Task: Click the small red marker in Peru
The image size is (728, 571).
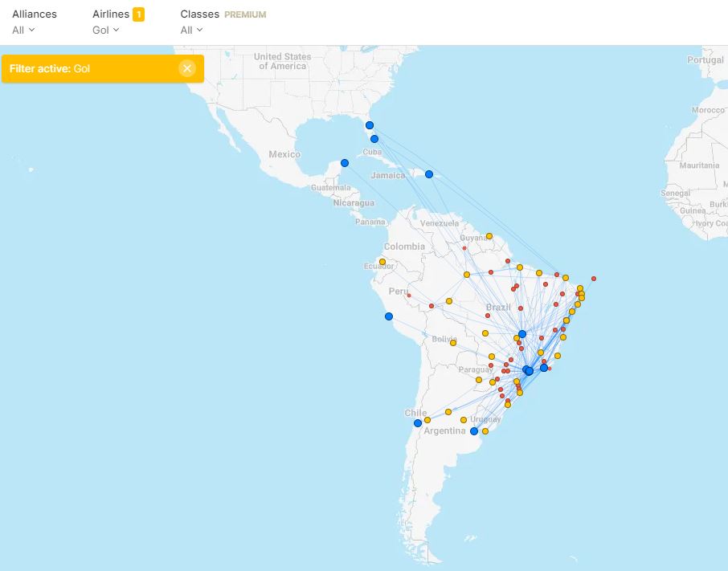Action: tap(409, 296)
